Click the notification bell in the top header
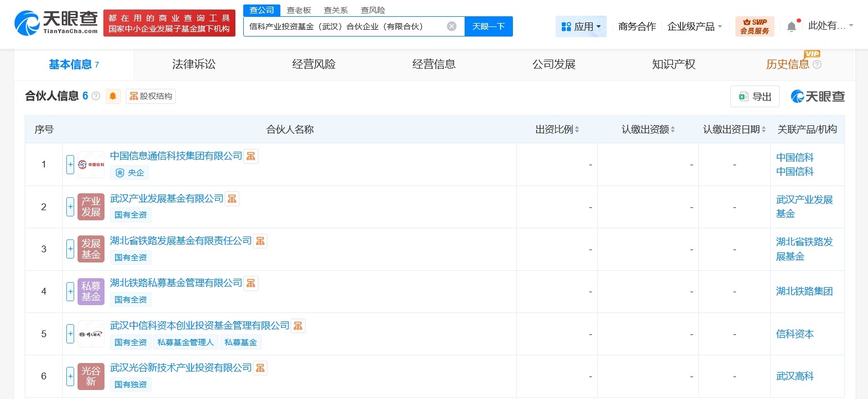Screen dimensions: 868x399 (x=790, y=25)
